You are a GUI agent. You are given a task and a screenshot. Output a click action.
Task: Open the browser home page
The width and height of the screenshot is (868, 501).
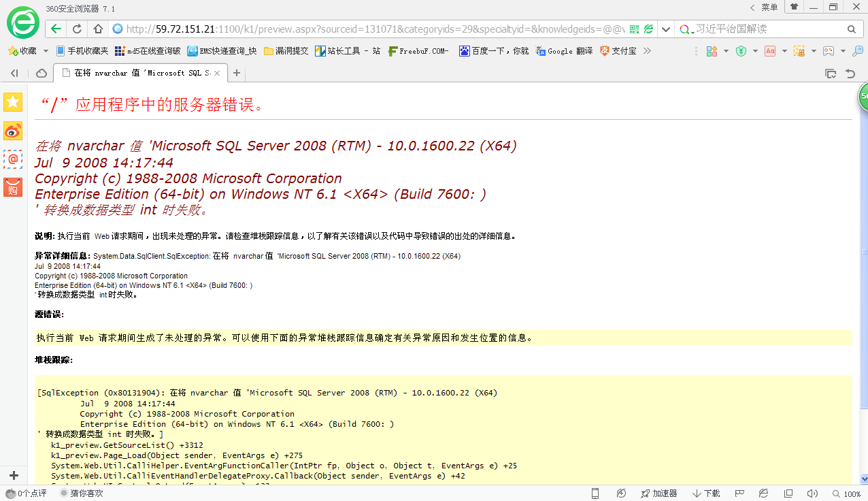pos(98,29)
